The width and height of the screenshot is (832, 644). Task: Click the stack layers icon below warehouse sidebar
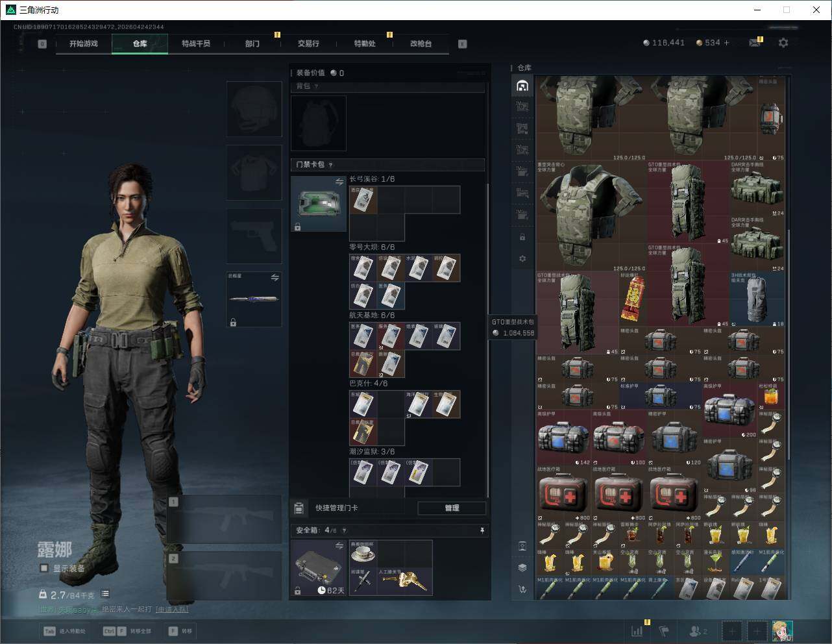(522, 567)
